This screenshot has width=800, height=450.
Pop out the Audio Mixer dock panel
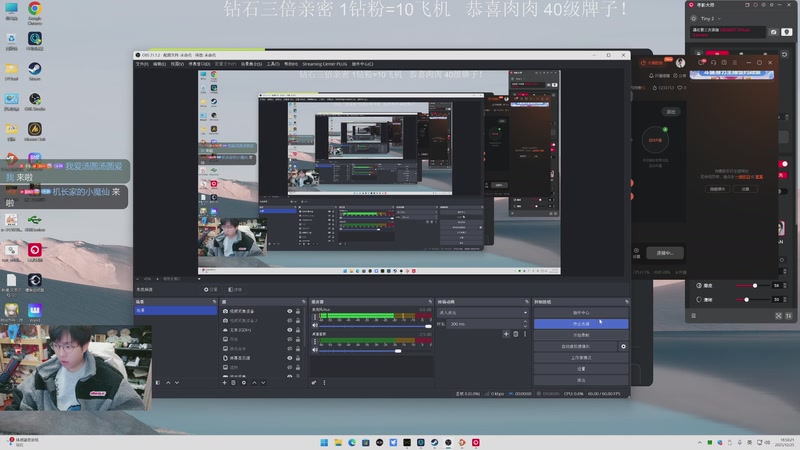tap(430, 302)
